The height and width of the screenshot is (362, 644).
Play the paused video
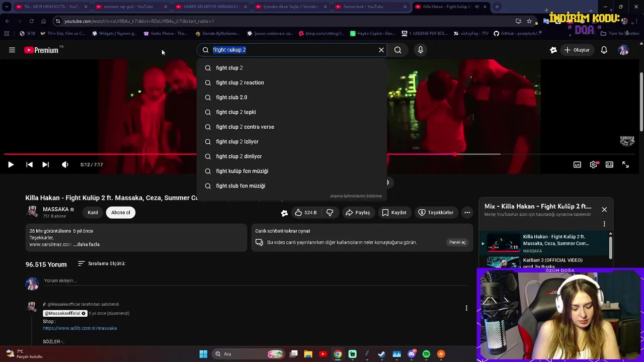click(x=11, y=164)
